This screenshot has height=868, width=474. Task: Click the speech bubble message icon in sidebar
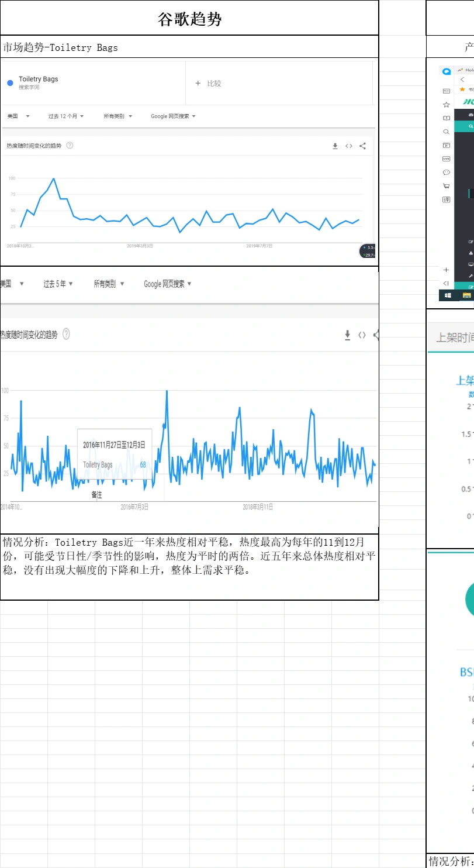(447, 173)
